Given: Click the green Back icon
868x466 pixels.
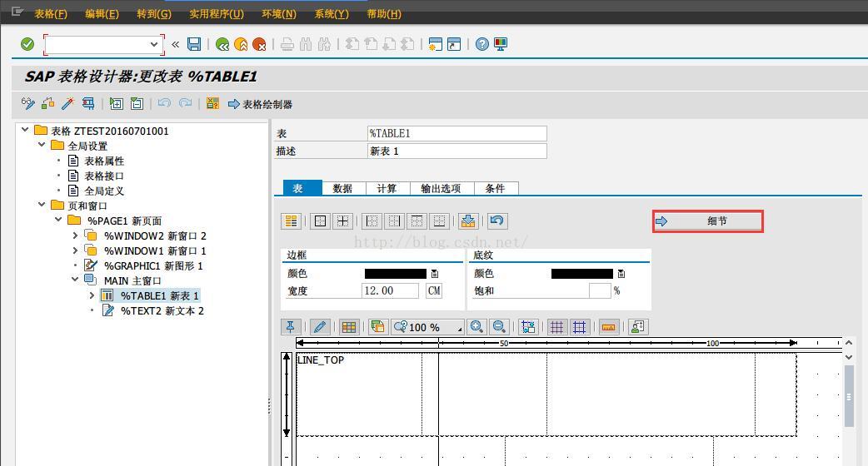Looking at the screenshot, I should (222, 44).
